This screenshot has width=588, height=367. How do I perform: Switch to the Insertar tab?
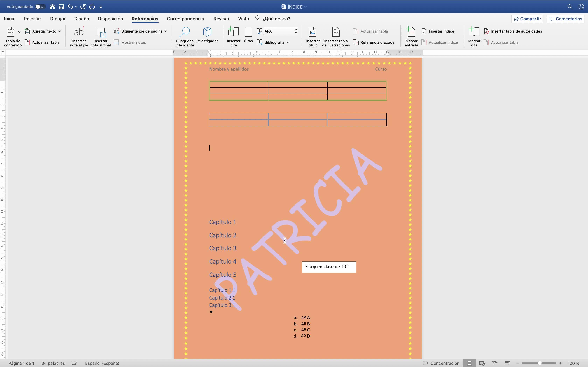click(x=33, y=19)
